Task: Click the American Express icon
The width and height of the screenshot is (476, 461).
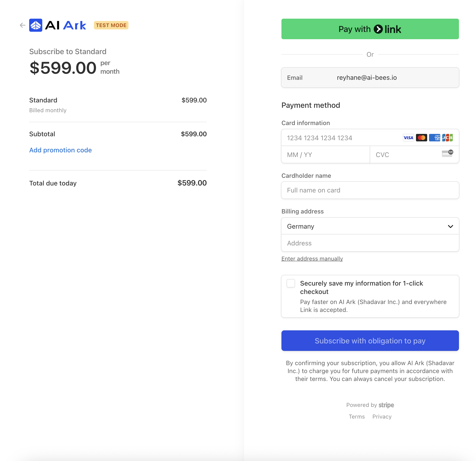Action: click(434, 138)
